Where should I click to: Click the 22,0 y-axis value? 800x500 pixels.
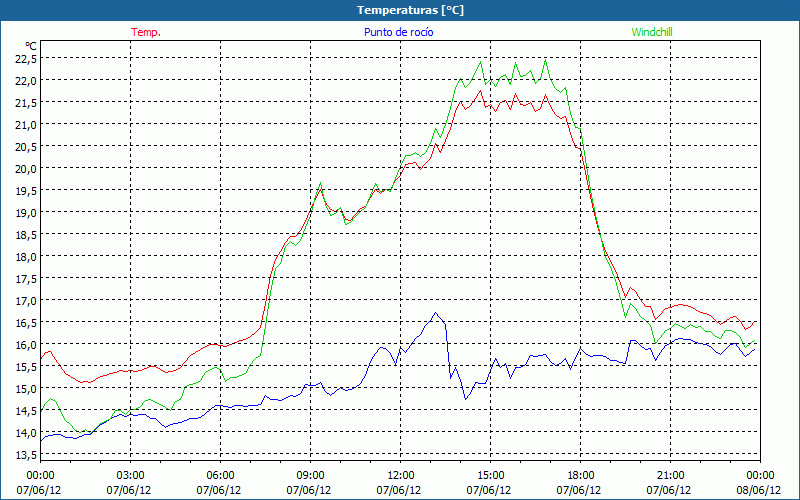coord(26,81)
